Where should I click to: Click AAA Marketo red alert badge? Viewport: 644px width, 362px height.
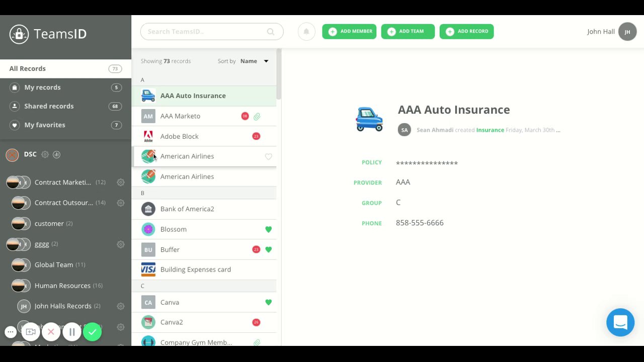tap(245, 116)
